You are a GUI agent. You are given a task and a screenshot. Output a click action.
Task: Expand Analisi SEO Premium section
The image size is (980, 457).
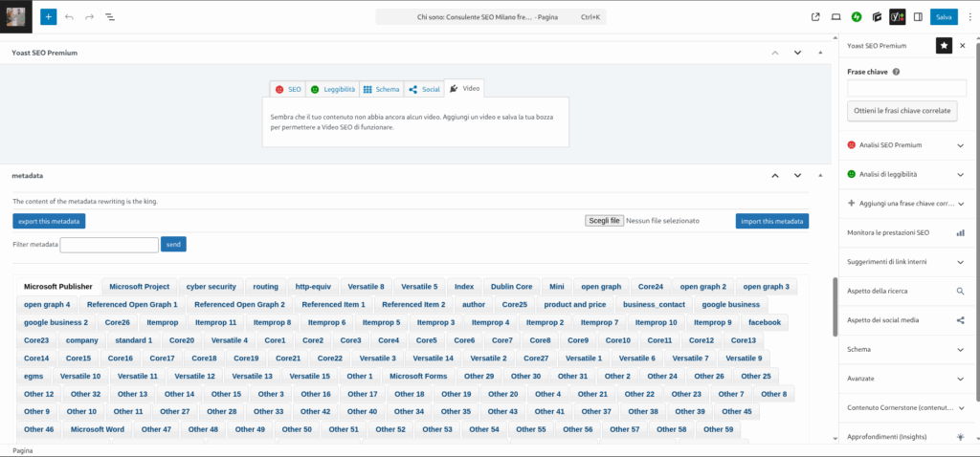click(905, 144)
